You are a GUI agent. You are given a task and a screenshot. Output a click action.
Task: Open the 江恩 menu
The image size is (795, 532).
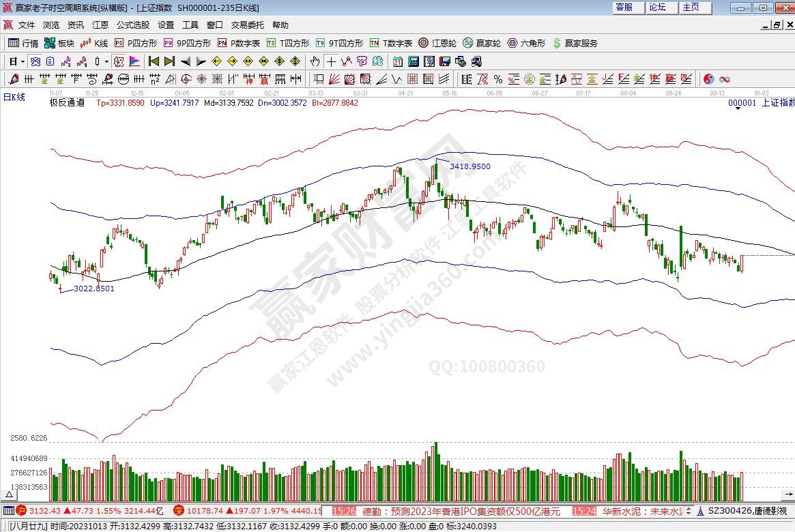pyautogui.click(x=100, y=25)
